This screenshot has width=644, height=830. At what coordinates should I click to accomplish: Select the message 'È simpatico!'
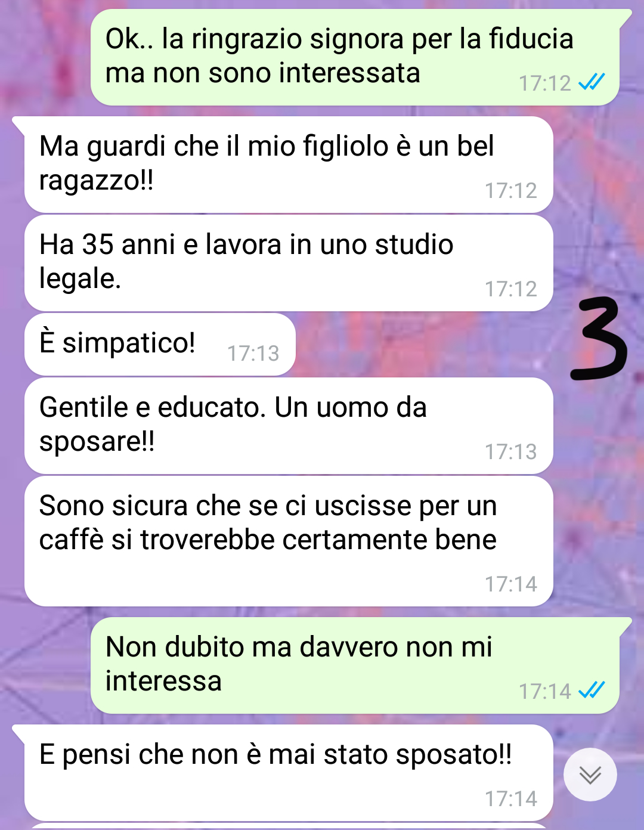click(x=160, y=344)
